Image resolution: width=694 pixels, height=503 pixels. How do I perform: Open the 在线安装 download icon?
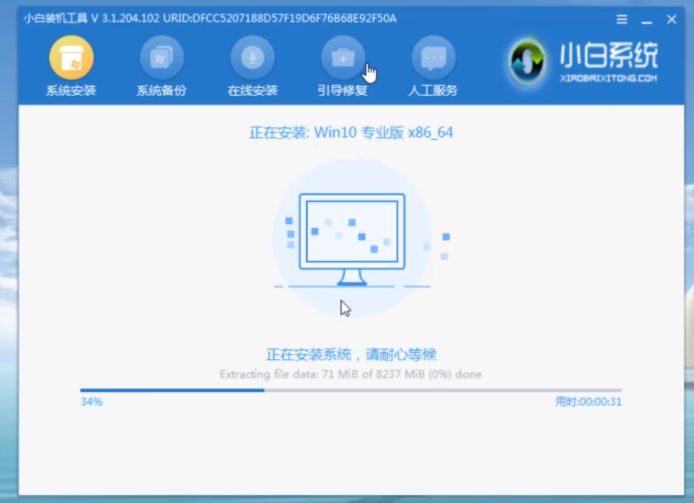click(x=252, y=58)
